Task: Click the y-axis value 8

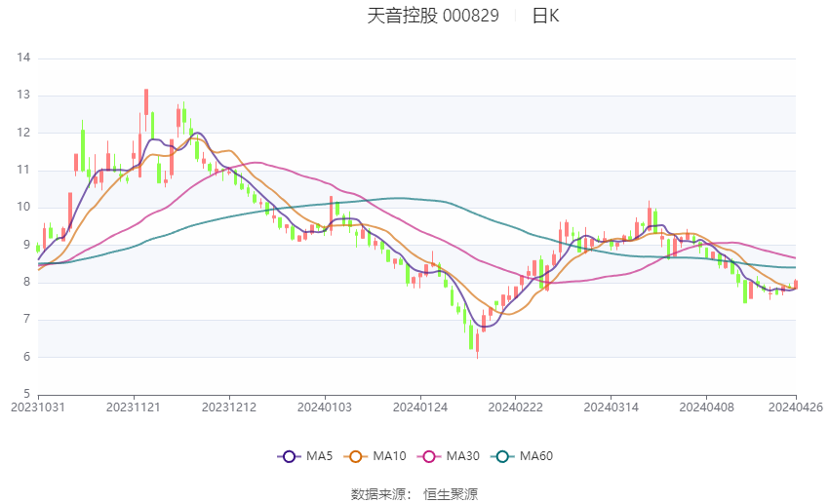Action: 26,282
